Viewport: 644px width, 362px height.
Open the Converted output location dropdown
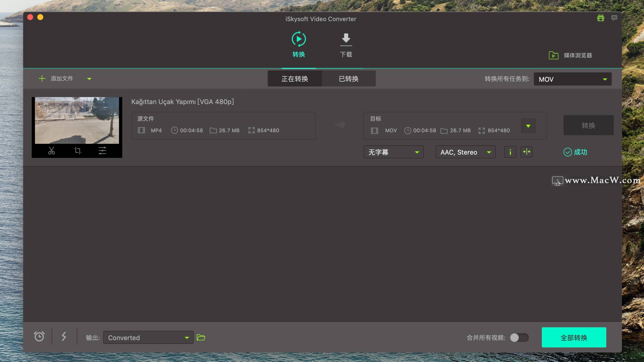(x=148, y=337)
